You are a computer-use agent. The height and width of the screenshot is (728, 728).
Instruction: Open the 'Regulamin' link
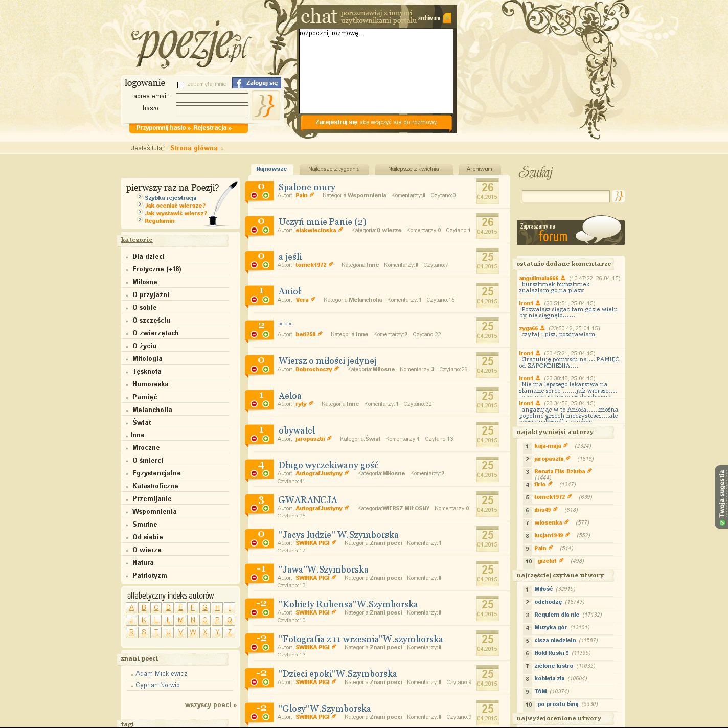160,221
